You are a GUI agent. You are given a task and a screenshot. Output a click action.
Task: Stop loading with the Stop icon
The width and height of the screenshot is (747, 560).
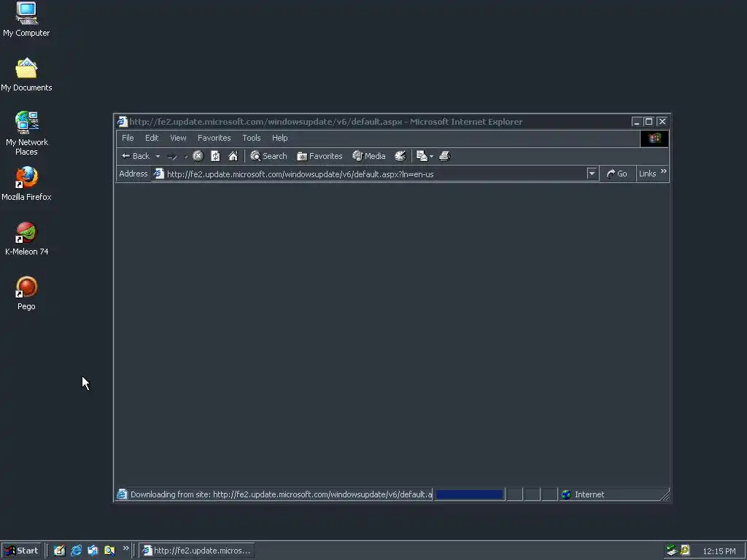click(x=198, y=156)
